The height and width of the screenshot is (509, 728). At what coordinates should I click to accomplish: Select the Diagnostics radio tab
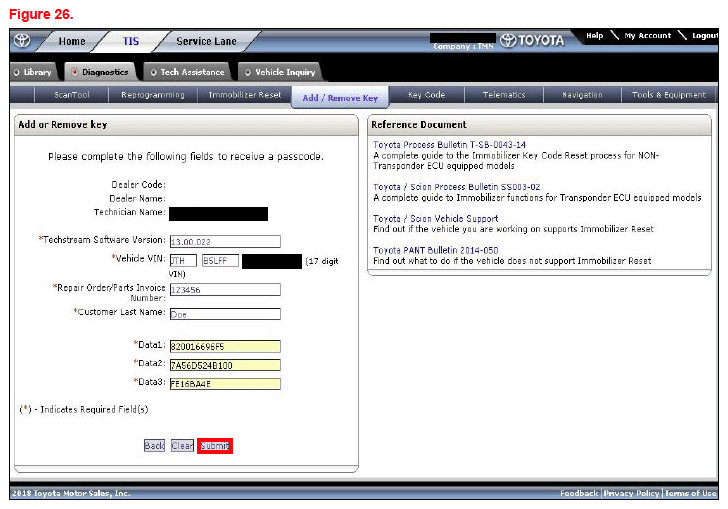click(x=100, y=72)
